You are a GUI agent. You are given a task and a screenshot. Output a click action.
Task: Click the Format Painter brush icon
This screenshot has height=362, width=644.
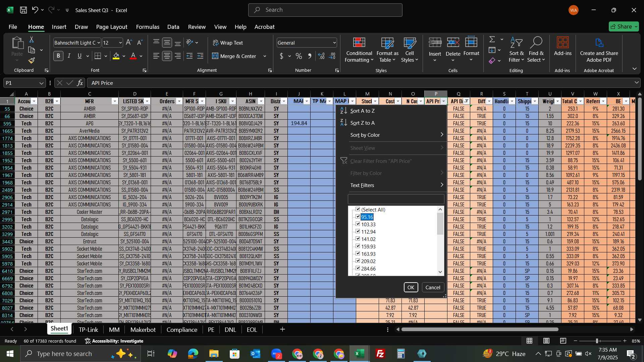click(x=32, y=60)
